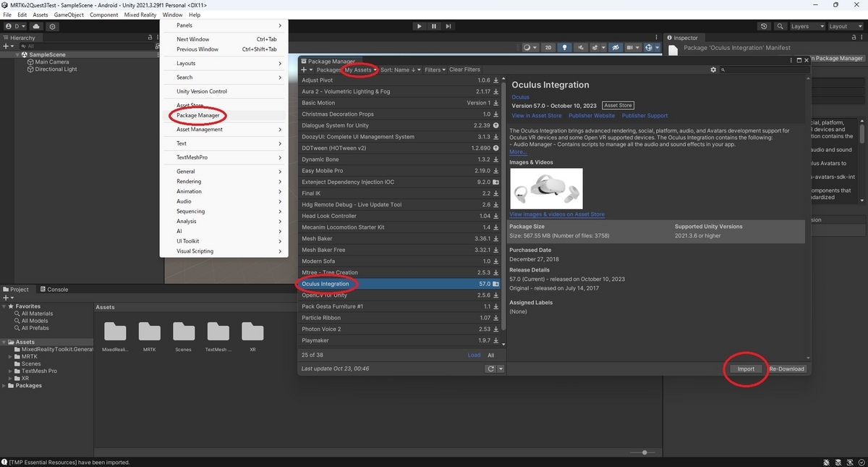868x467 pixels.
Task: Open the undo history clock icon
Action: [x=765, y=26]
